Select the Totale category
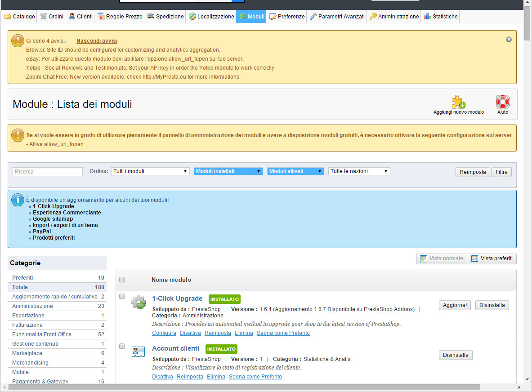The height and width of the screenshot is (392, 532). (57, 287)
